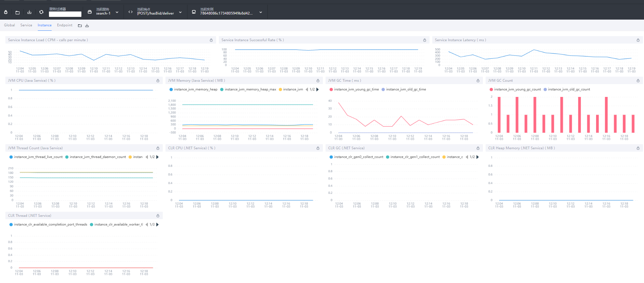Click lock icon on Service Instance Load panel
The width and height of the screenshot is (644, 283).
click(x=211, y=40)
